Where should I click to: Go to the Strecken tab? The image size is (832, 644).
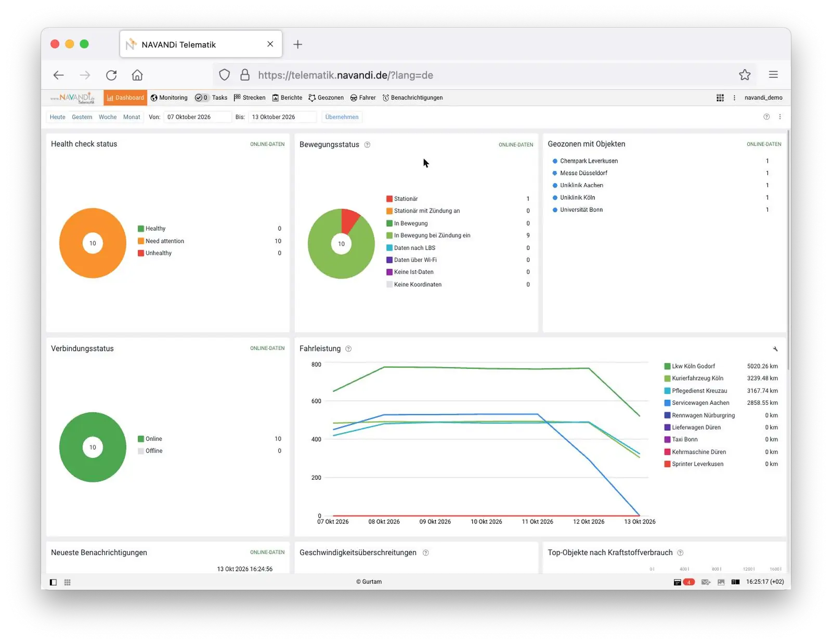(x=250, y=98)
